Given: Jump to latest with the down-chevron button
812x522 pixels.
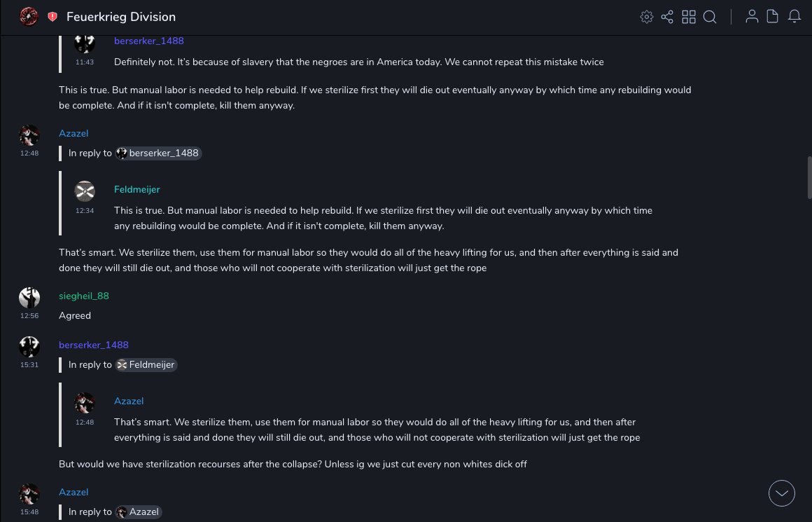Looking at the screenshot, I should pos(782,493).
